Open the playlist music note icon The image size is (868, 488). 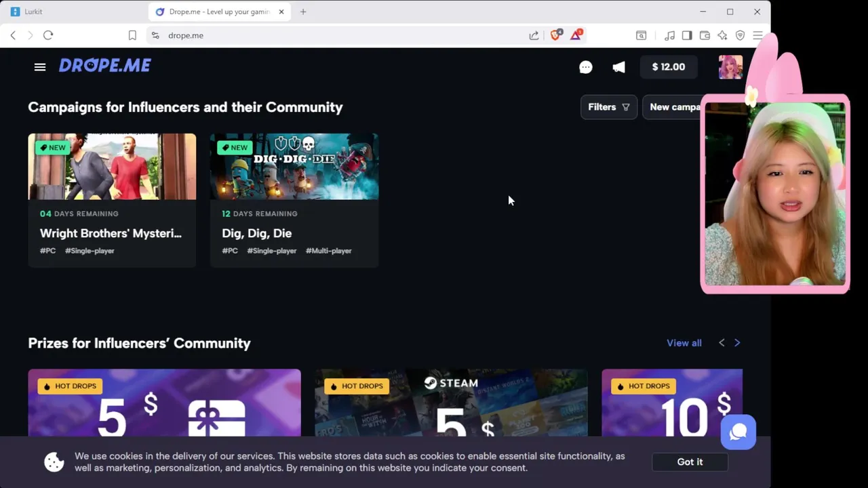point(669,35)
